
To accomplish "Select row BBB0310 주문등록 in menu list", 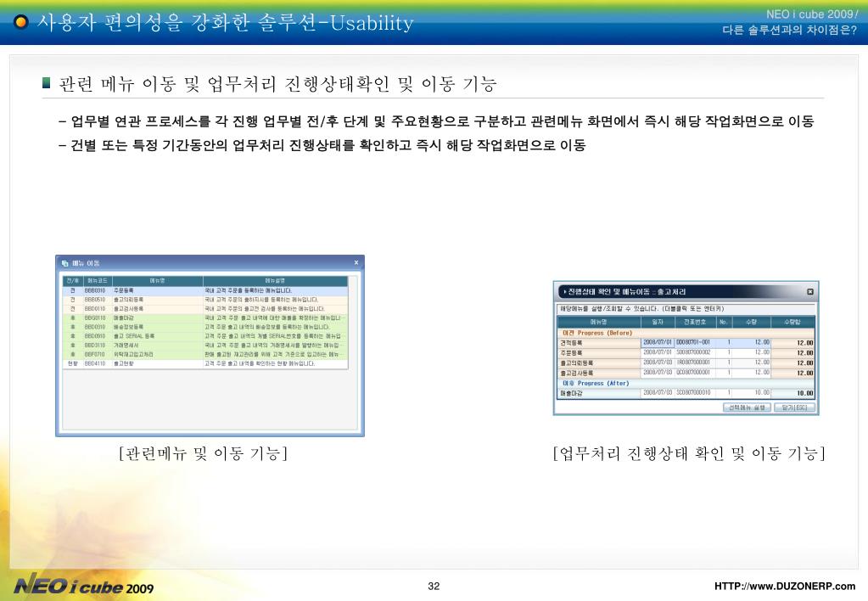I will point(205,290).
